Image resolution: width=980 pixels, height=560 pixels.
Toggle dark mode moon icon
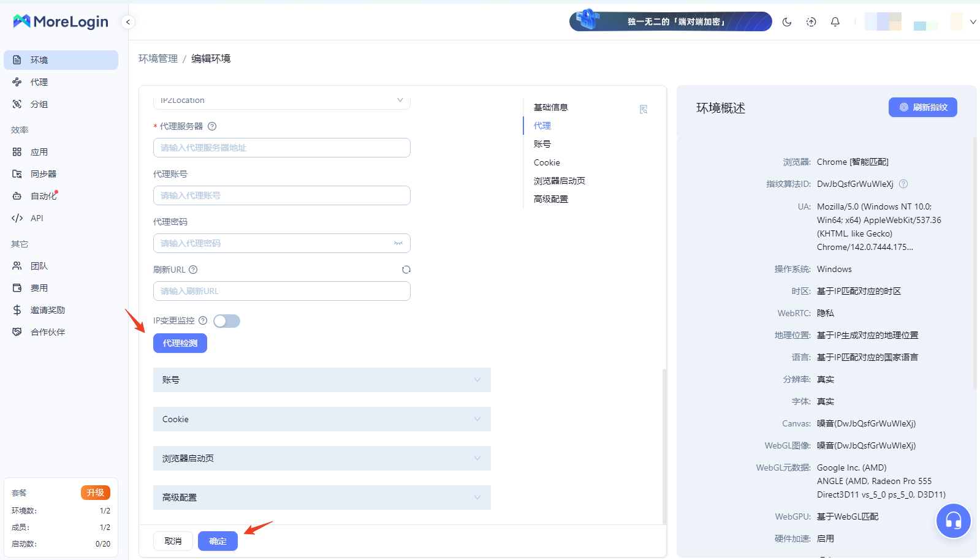tap(787, 22)
